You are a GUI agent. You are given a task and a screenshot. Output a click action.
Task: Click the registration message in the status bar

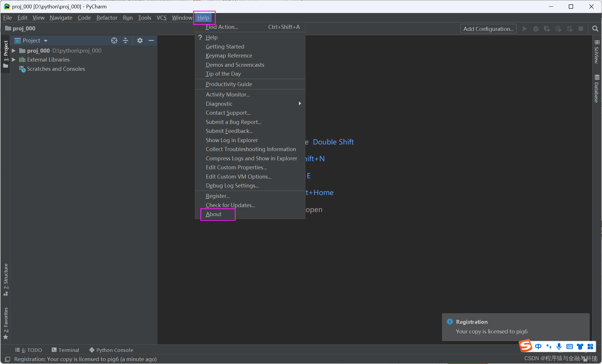pyautogui.click(x=84, y=359)
